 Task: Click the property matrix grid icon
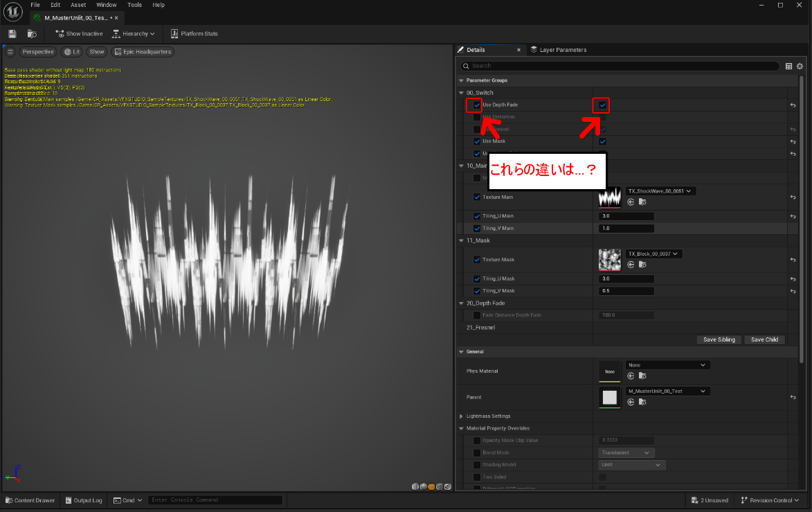[789, 66]
